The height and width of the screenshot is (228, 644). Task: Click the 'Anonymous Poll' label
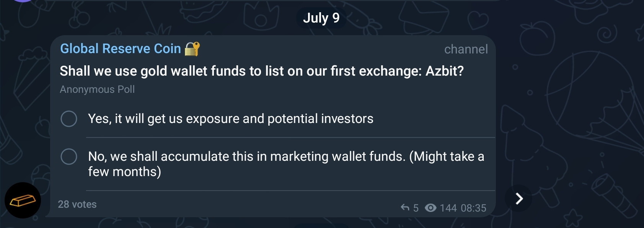pos(97,89)
